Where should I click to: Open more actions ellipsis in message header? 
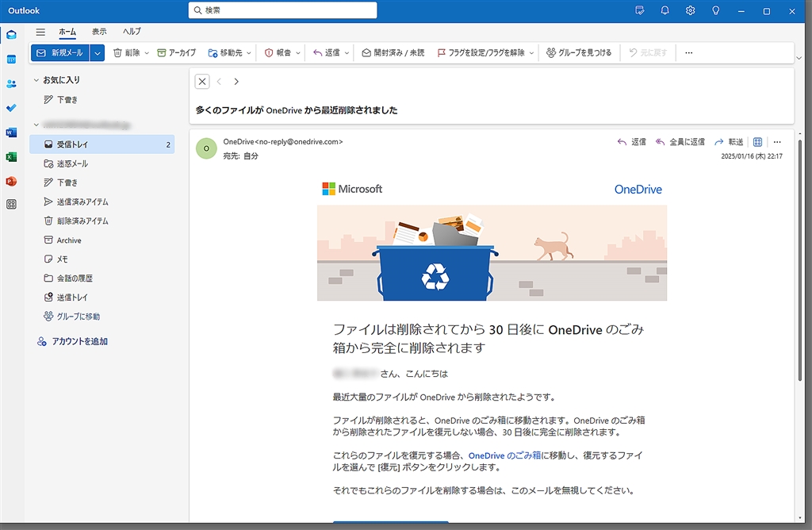[x=777, y=142]
